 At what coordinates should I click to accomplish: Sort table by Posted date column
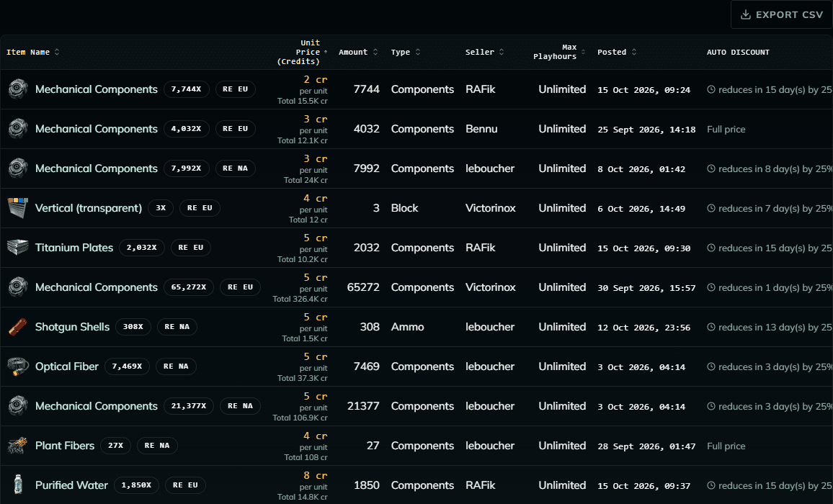point(616,52)
